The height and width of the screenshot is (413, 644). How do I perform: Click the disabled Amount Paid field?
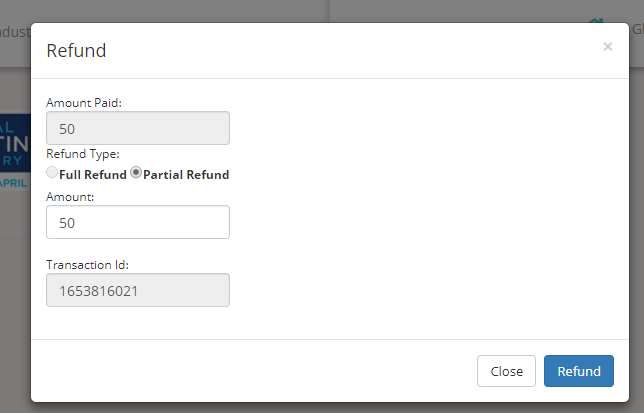coord(138,128)
